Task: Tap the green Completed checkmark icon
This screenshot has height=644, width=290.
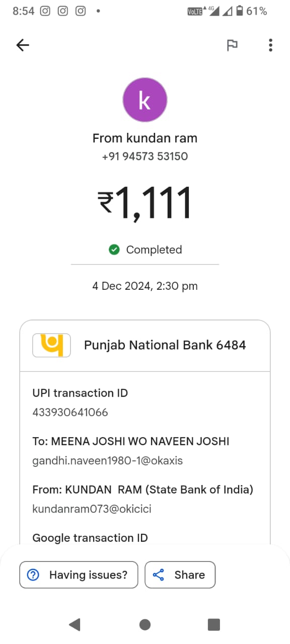Action: pos(114,250)
